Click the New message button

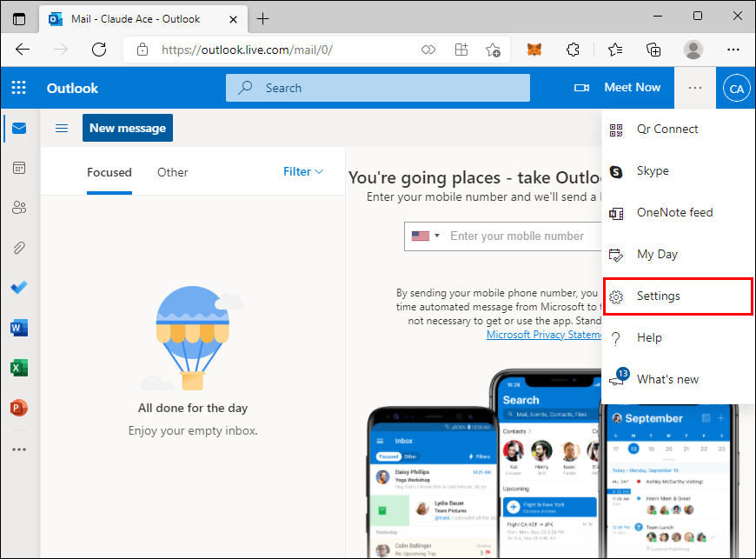pos(128,128)
